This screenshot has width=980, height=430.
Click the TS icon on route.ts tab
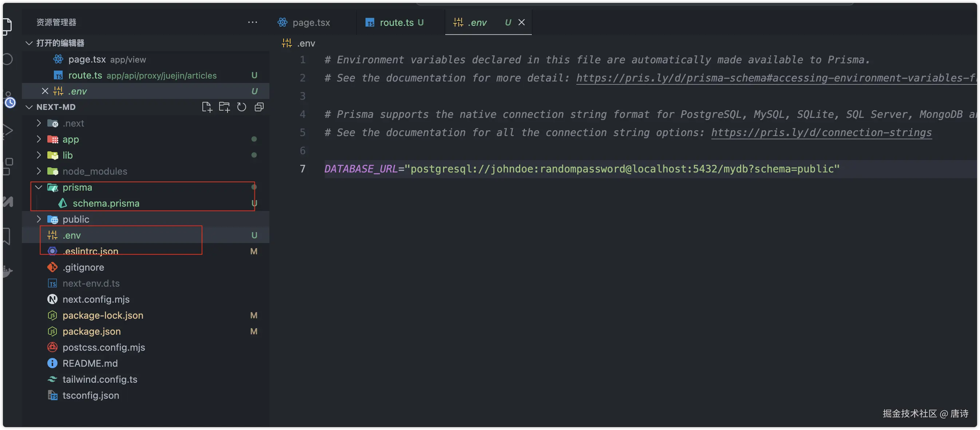click(370, 23)
